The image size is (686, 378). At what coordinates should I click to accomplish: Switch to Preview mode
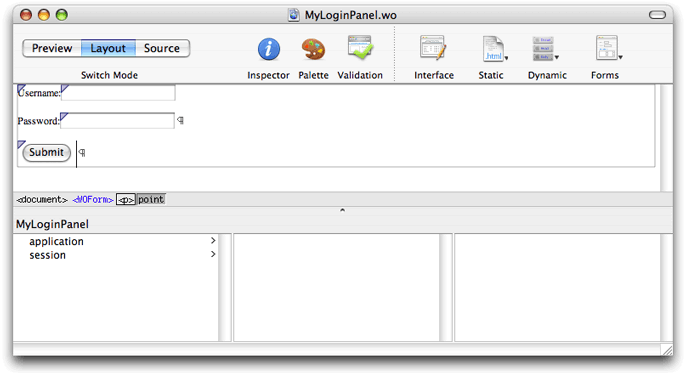tap(52, 48)
